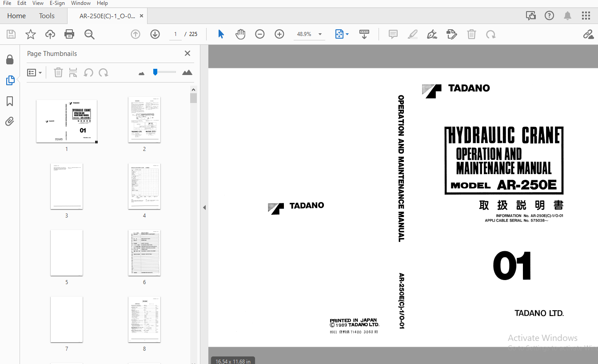598x364 pixels.
Task: Open the Help menu
Action: pos(102,3)
